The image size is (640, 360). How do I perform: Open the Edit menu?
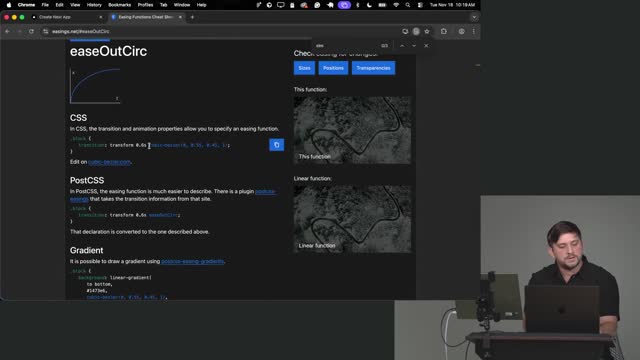(x=59, y=5)
